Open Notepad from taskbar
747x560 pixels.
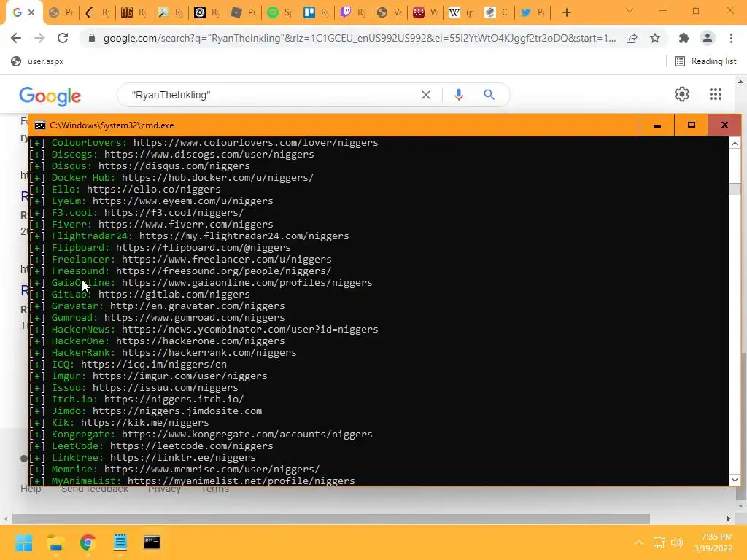point(120,542)
